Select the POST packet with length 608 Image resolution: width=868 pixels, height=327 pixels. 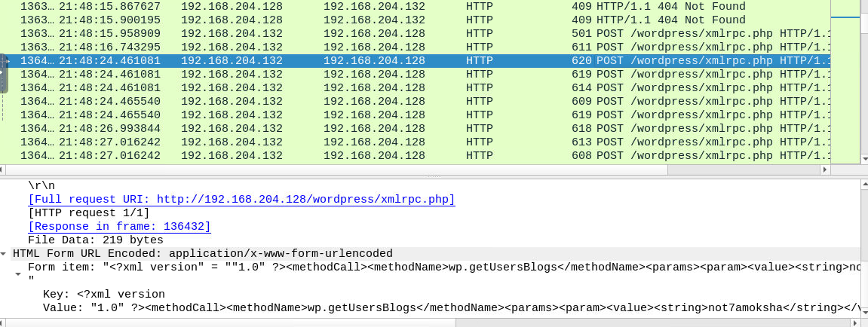point(416,155)
